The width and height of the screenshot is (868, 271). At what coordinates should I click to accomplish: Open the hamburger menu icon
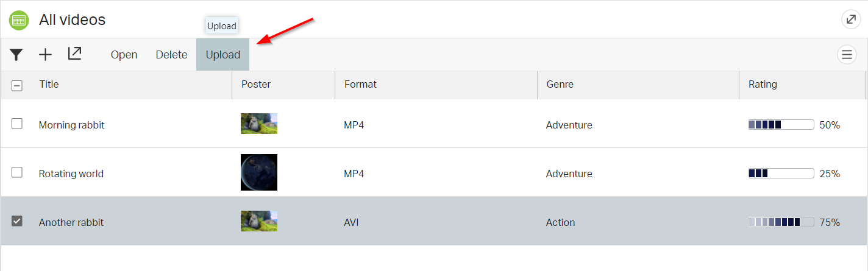(847, 55)
